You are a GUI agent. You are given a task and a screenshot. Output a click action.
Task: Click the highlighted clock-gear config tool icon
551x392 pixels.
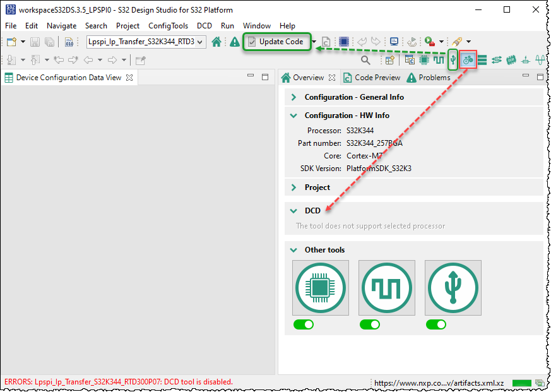point(467,59)
